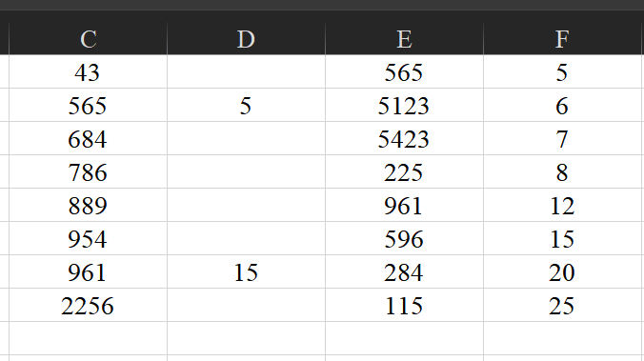Click the cell containing 954
Screen dimensions: 644x361
88,239
